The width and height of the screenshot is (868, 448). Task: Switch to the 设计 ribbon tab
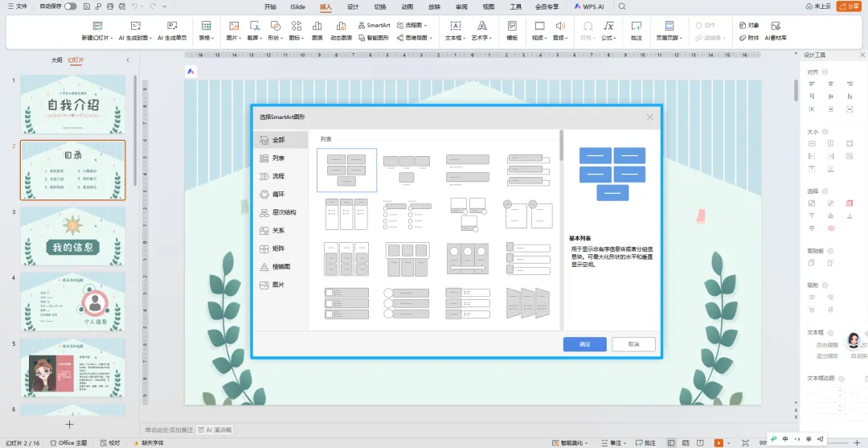coord(353,6)
